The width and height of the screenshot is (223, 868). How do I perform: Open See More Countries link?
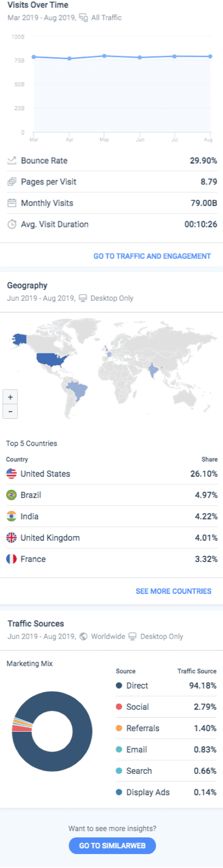(173, 591)
